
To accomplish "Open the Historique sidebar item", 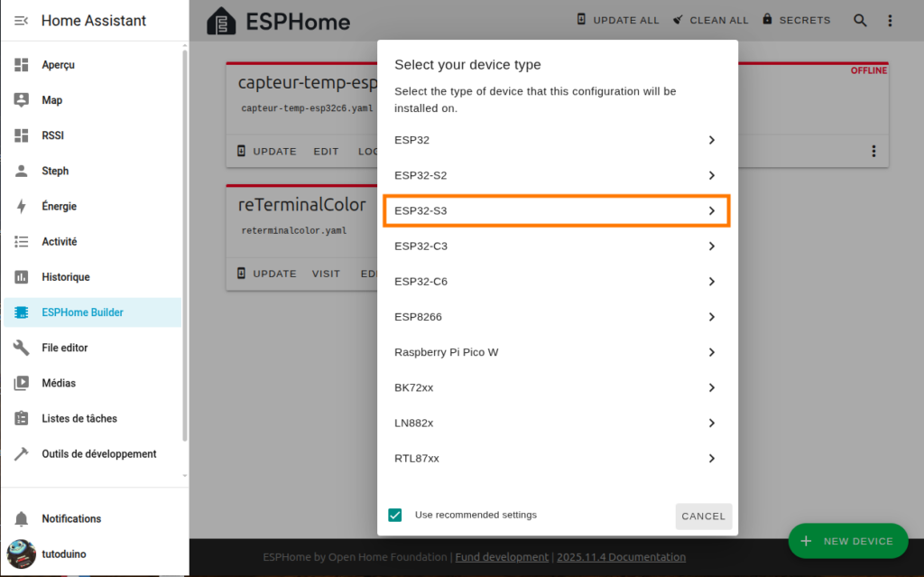I will pyautogui.click(x=66, y=277).
